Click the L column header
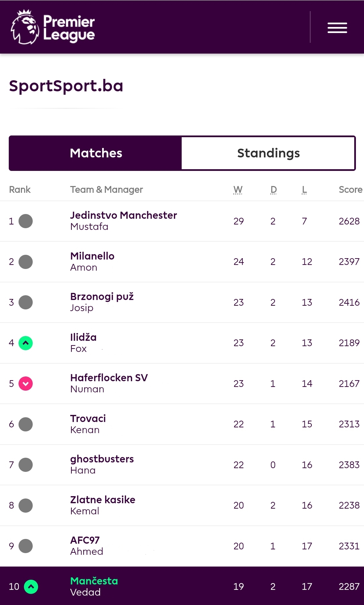The image size is (364, 605). coord(304,190)
